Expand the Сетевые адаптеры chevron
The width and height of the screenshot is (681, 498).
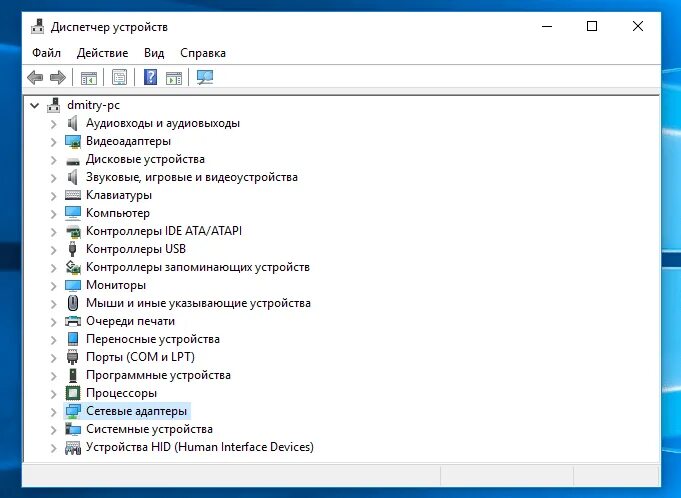point(53,412)
